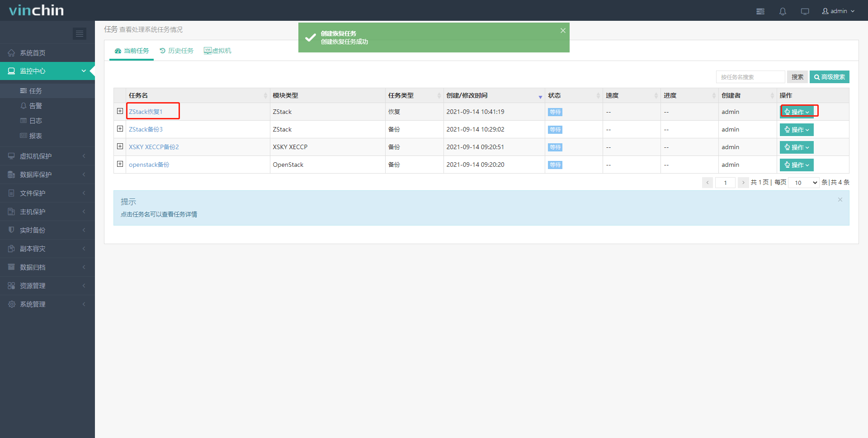This screenshot has height=438, width=868.
Task: Open the 每页 10 rows-per-page dropdown
Action: tap(803, 183)
